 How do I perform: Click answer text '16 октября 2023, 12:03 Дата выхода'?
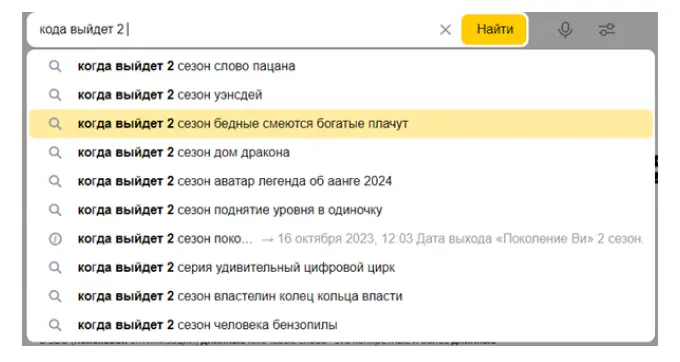385,238
